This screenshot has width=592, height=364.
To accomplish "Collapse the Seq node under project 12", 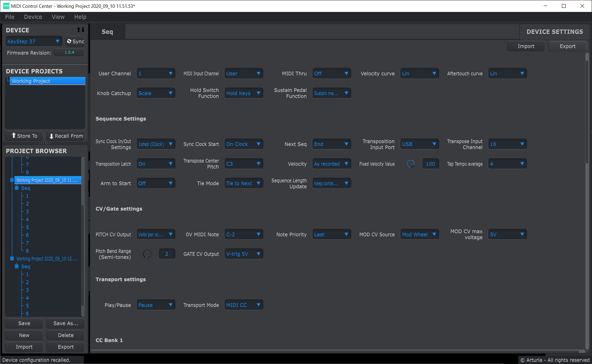I will point(17,266).
